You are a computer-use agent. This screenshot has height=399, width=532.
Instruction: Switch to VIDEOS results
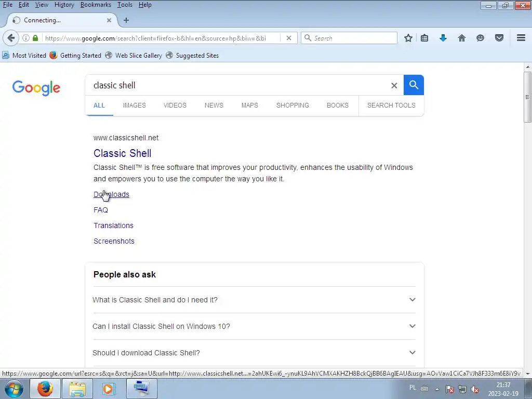pos(175,105)
